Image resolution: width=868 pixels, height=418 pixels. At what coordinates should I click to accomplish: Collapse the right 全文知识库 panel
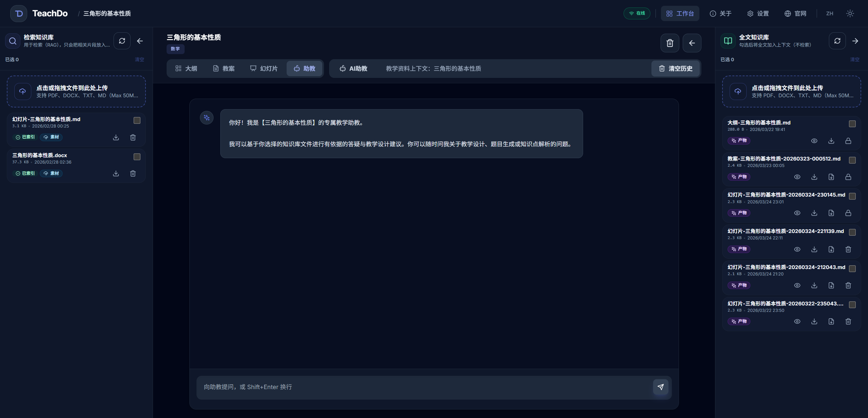coord(855,41)
